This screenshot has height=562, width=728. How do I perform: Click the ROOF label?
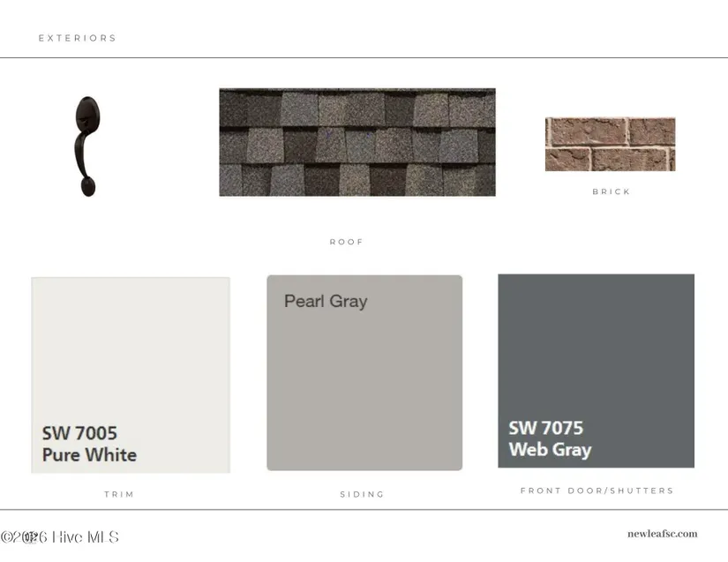pos(347,242)
